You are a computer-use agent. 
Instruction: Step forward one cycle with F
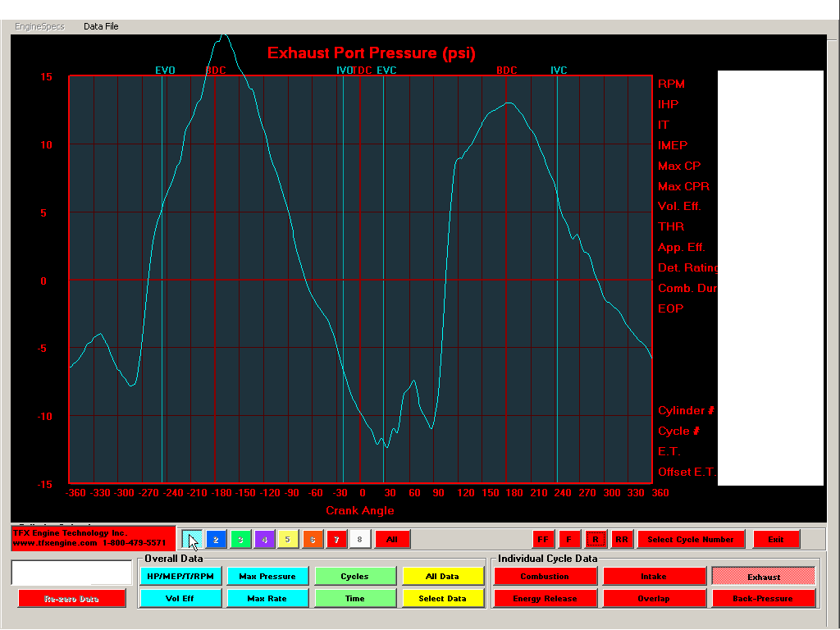569,539
